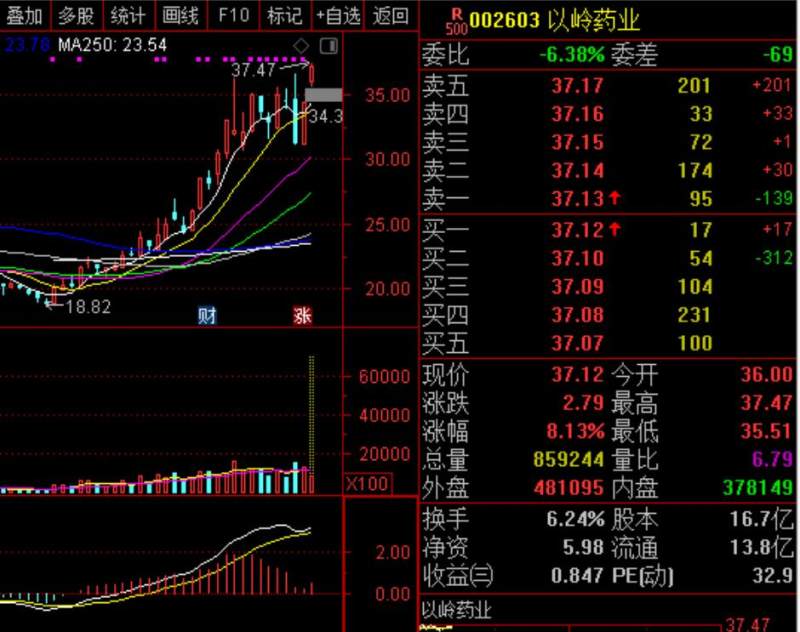Open the 标记 mark tool

(x=285, y=16)
